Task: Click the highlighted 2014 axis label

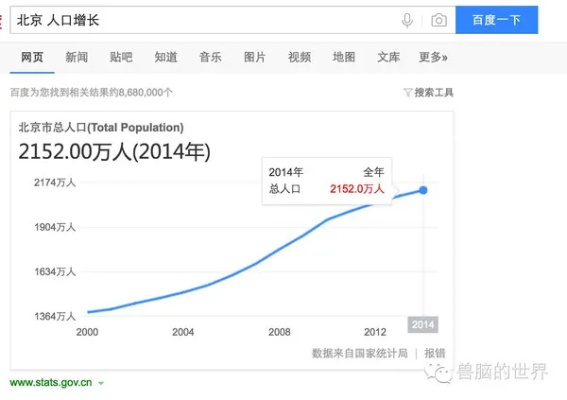Action: [423, 325]
